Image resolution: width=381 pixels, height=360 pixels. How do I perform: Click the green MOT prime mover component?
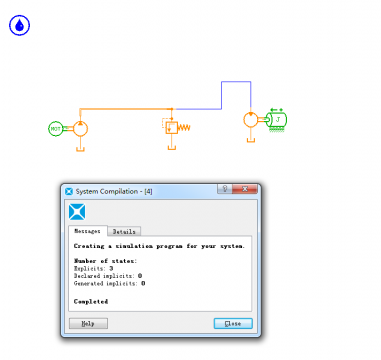click(x=56, y=129)
